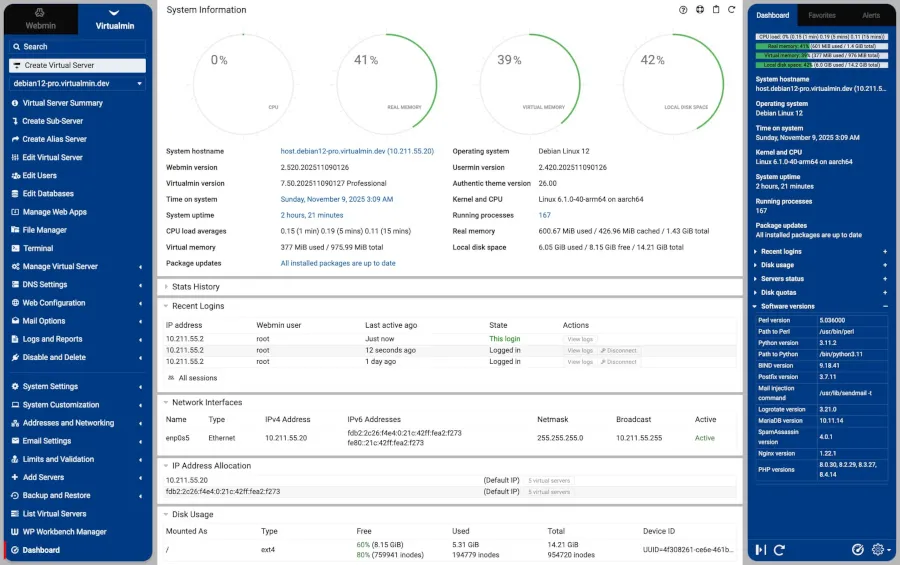Expand the Stats History section
The width and height of the screenshot is (900, 565).
[195, 287]
